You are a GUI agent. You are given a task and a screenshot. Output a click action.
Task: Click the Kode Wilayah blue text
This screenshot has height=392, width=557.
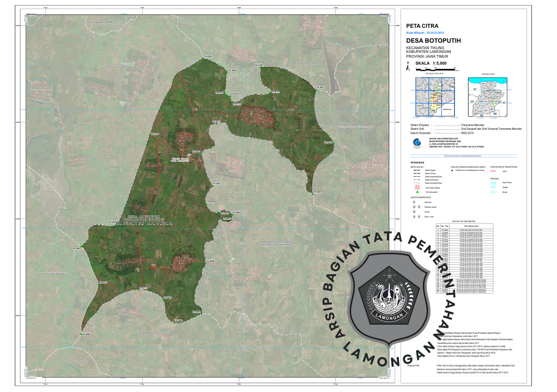point(425,32)
